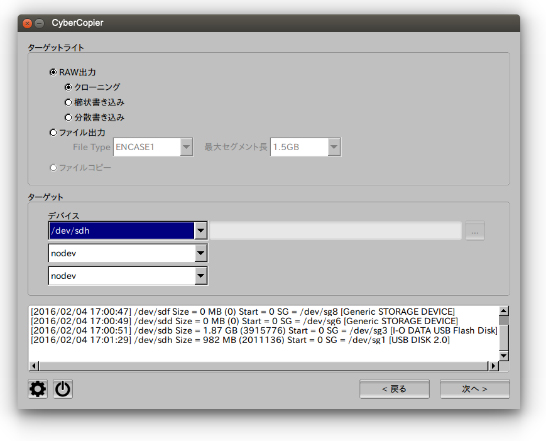Close the CyberCopier window
Image resolution: width=546 pixels, height=441 pixels.
click(27, 23)
